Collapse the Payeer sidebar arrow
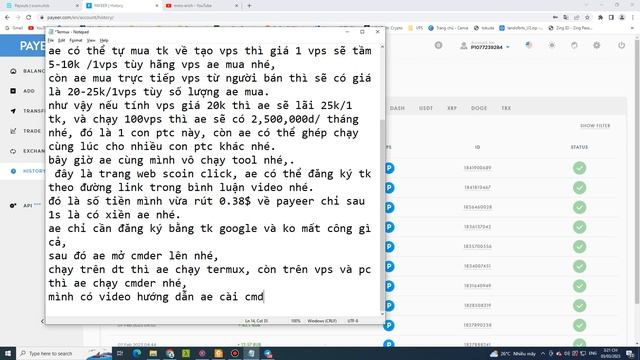The height and width of the screenshot is (360, 640). point(42,321)
